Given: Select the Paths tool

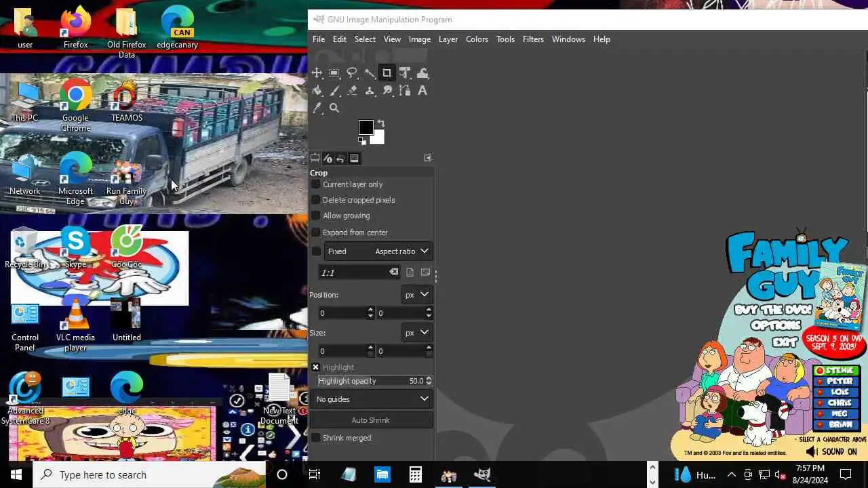Looking at the screenshot, I should [405, 90].
